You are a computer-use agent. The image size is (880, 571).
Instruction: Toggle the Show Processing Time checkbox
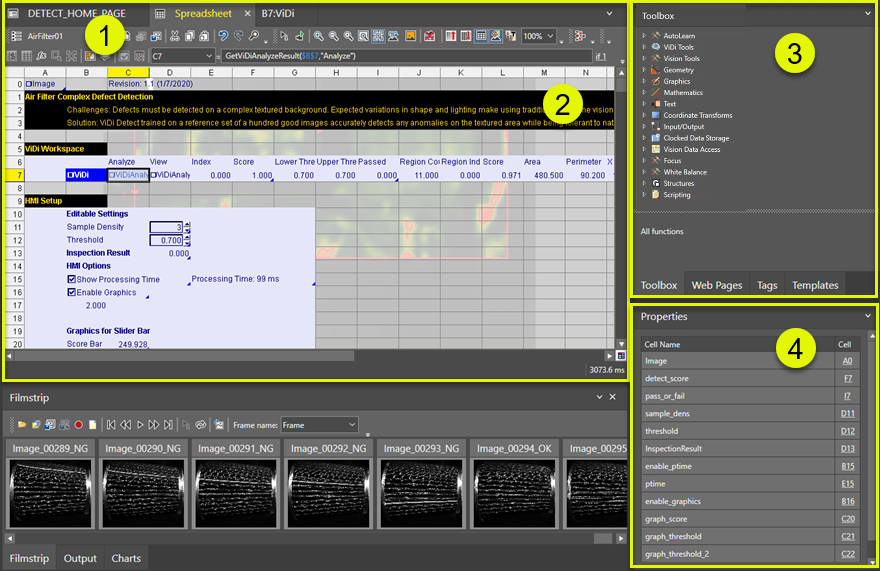[x=71, y=279]
